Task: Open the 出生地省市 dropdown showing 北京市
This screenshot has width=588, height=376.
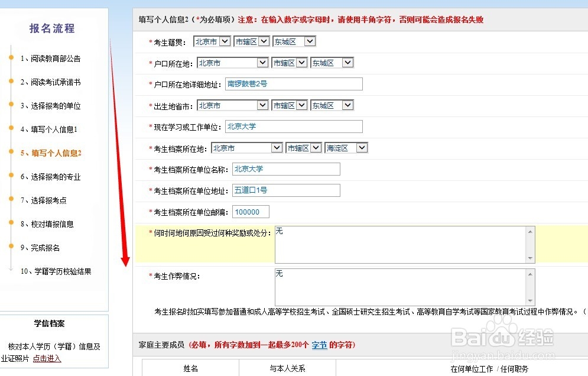Action: (x=232, y=105)
